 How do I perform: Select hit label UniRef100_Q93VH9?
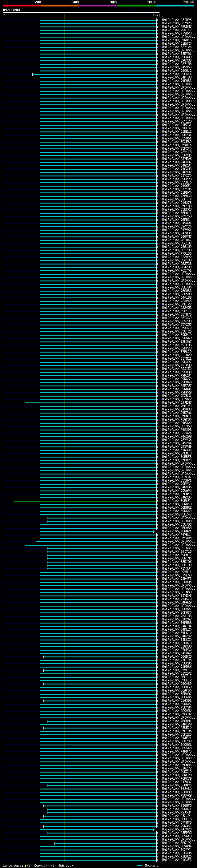coord(176,446)
